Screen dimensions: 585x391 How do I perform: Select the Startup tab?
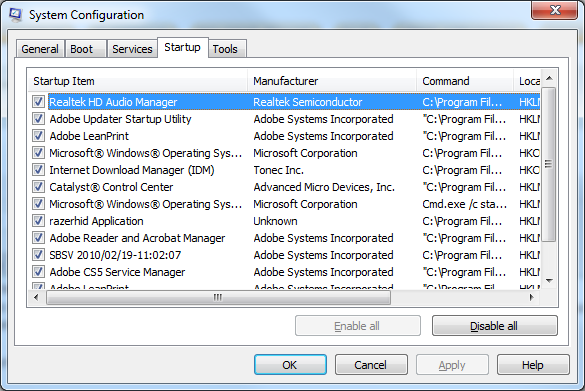(182, 47)
